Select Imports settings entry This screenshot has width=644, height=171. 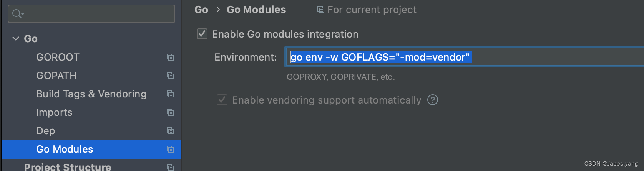pos(54,112)
